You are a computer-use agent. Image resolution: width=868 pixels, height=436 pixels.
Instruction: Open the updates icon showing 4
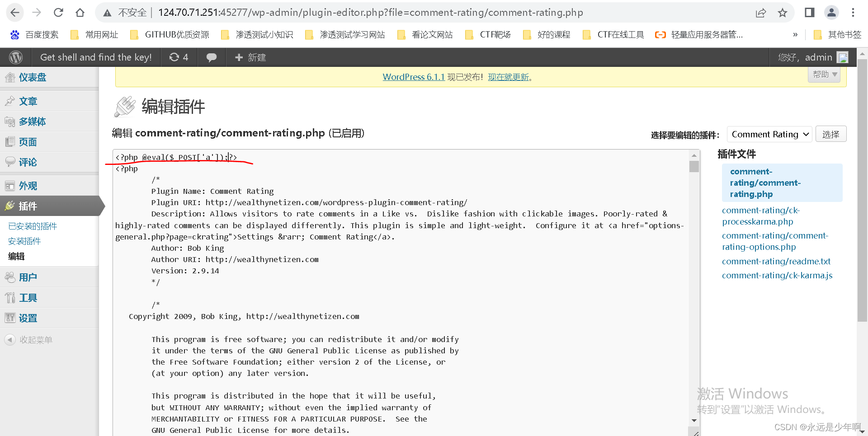[x=179, y=57]
